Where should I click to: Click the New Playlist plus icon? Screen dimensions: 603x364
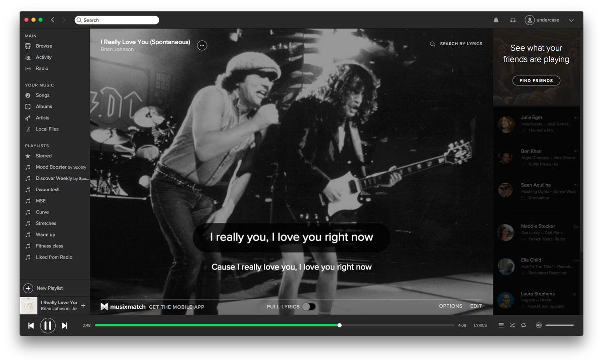point(28,288)
